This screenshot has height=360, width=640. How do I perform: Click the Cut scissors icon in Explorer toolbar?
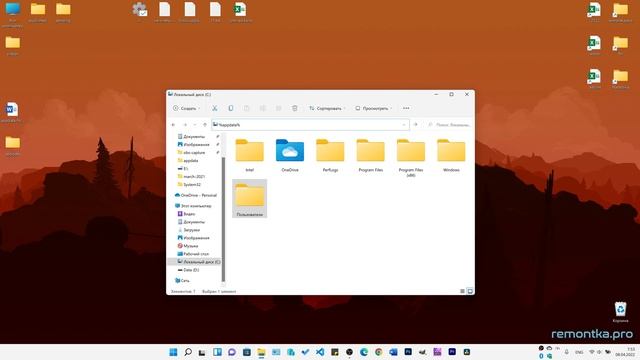[x=214, y=108]
